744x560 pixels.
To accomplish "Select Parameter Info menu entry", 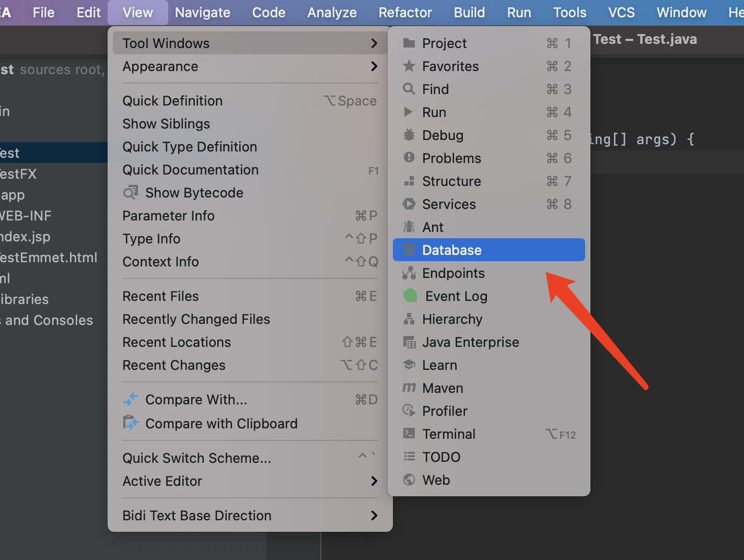I will coord(250,216).
